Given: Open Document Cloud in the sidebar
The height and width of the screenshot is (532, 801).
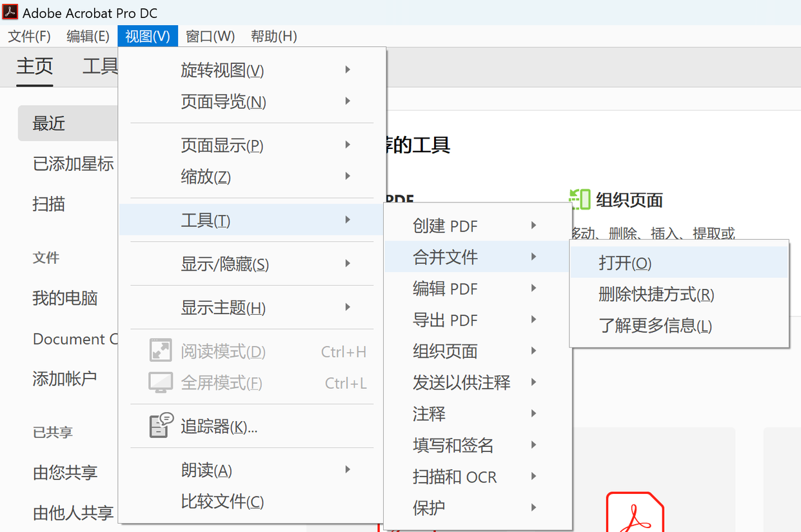Looking at the screenshot, I should [x=75, y=339].
